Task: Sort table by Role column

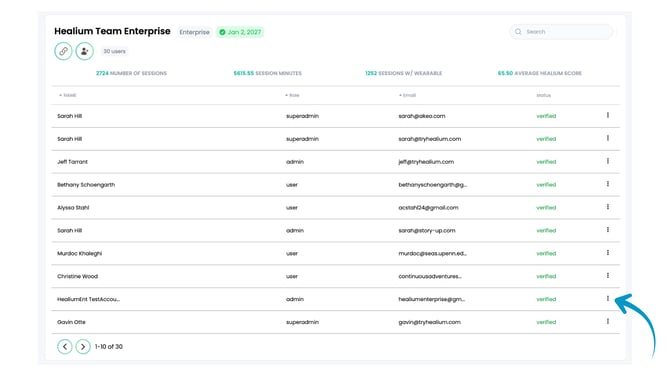Action: tap(292, 95)
